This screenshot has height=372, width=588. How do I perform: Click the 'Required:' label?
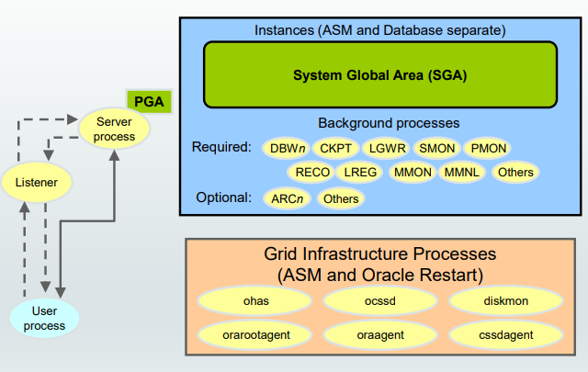221,147
